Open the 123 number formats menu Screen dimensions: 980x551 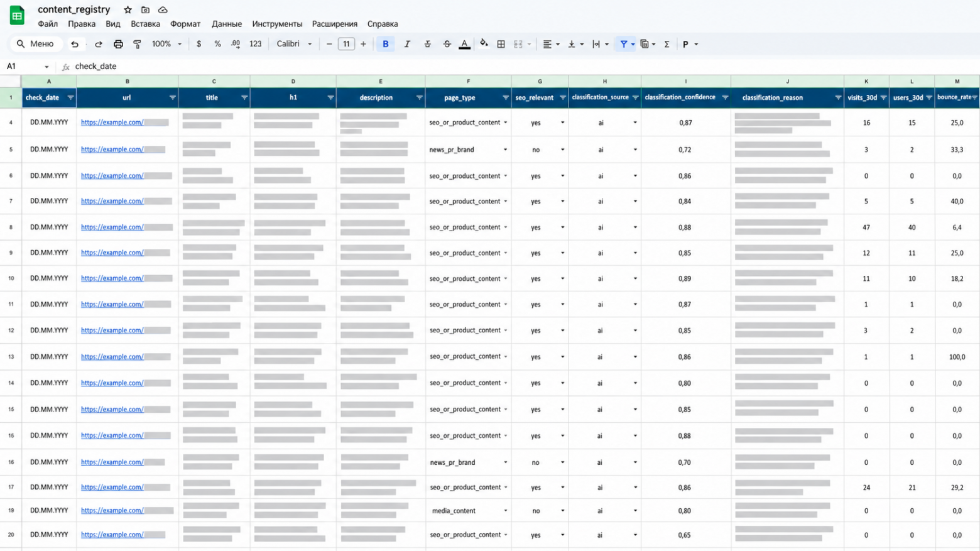255,44
